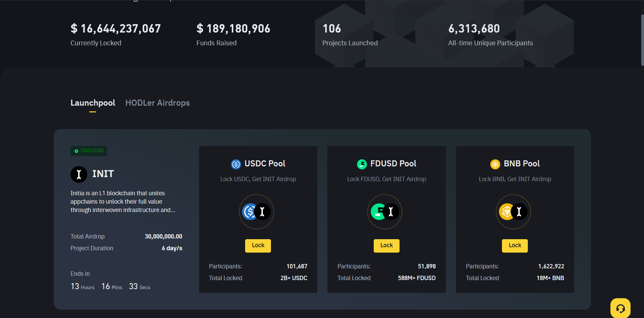Select the Launchpool tab
644x318 pixels.
[x=93, y=103]
